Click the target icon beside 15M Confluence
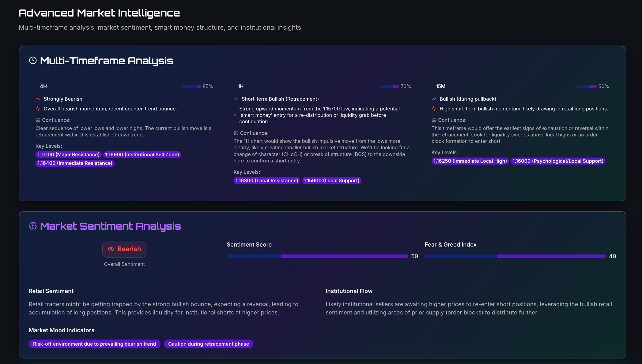The height and width of the screenshot is (364, 642). point(434,120)
